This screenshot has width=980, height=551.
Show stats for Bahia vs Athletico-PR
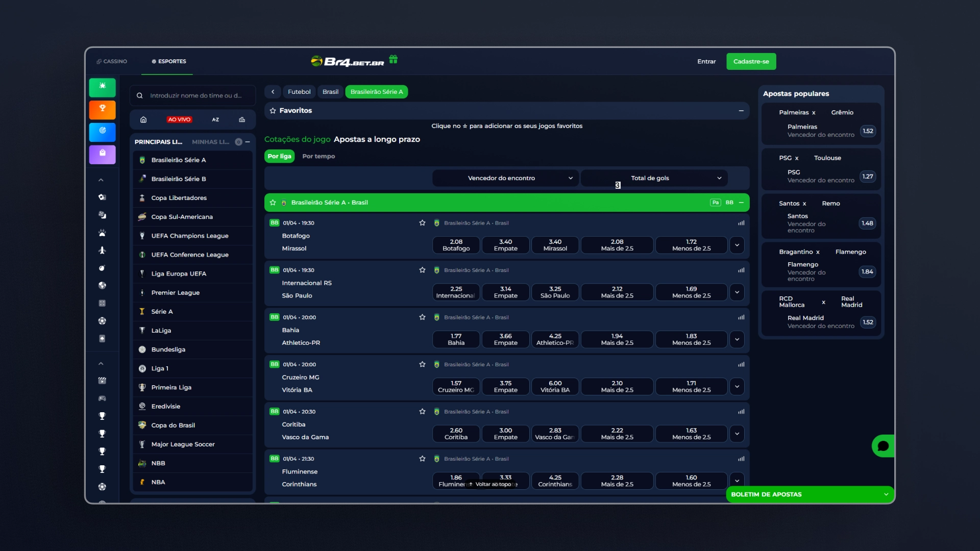741,317
